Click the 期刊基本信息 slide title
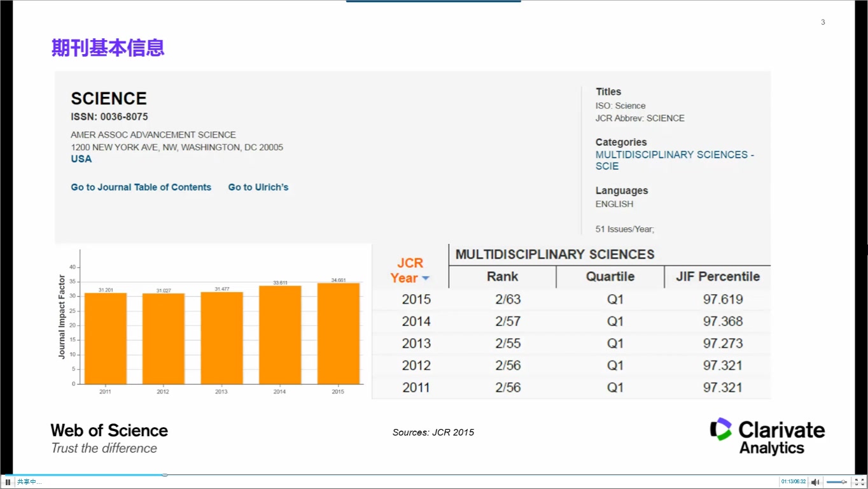Viewport: 868px width, 489px height. pos(108,48)
